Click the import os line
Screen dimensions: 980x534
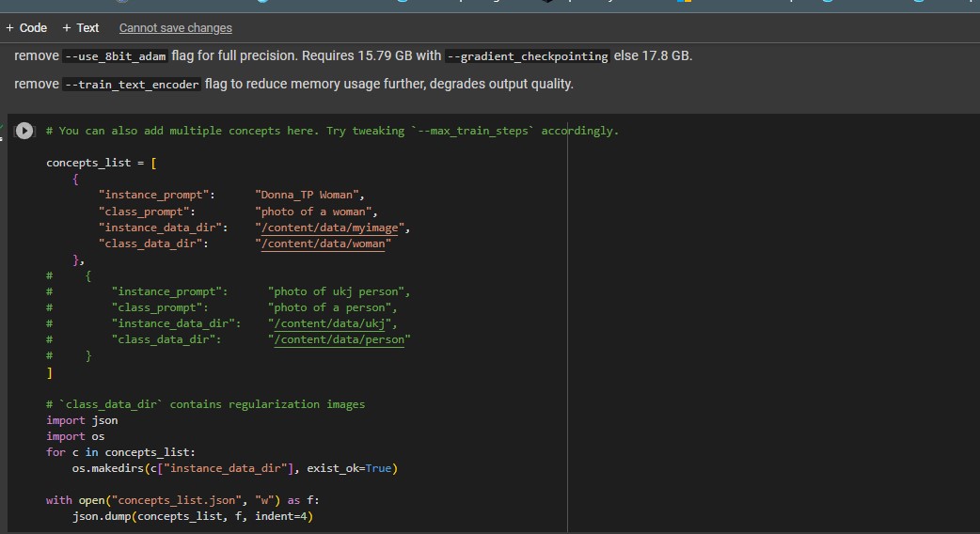point(75,436)
